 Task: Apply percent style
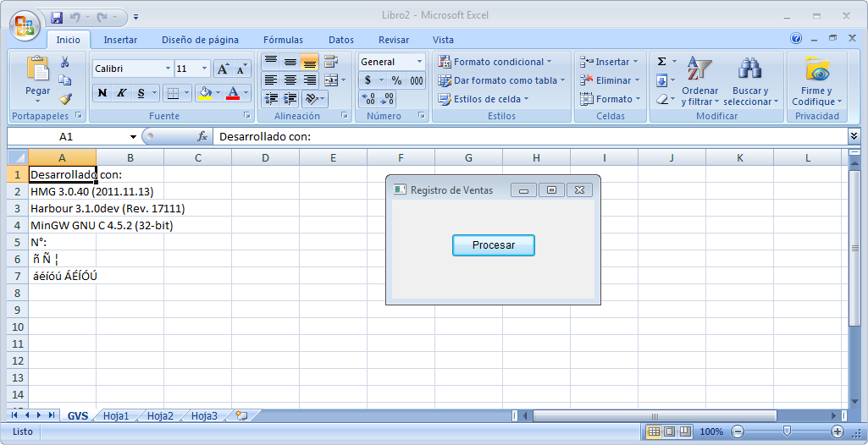[x=397, y=80]
